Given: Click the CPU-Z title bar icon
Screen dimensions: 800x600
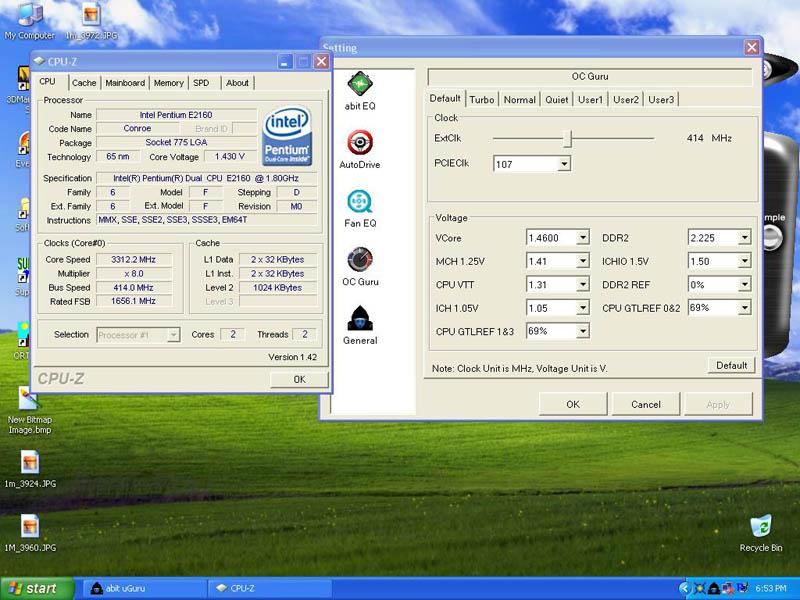Looking at the screenshot, I should pos(39,61).
